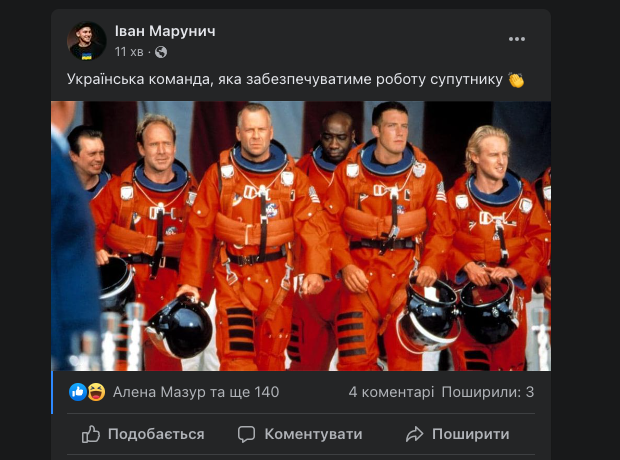Open the post timestamp 11 хв

coord(129,52)
